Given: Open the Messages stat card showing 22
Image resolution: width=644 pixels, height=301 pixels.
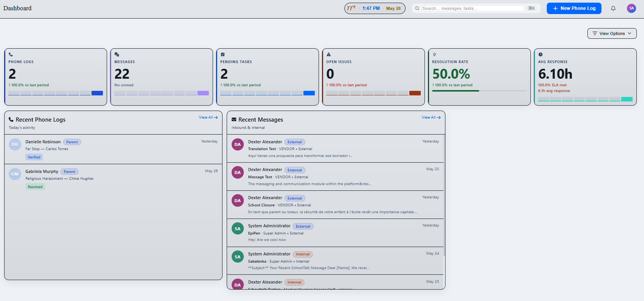Looking at the screenshot, I should point(161,77).
